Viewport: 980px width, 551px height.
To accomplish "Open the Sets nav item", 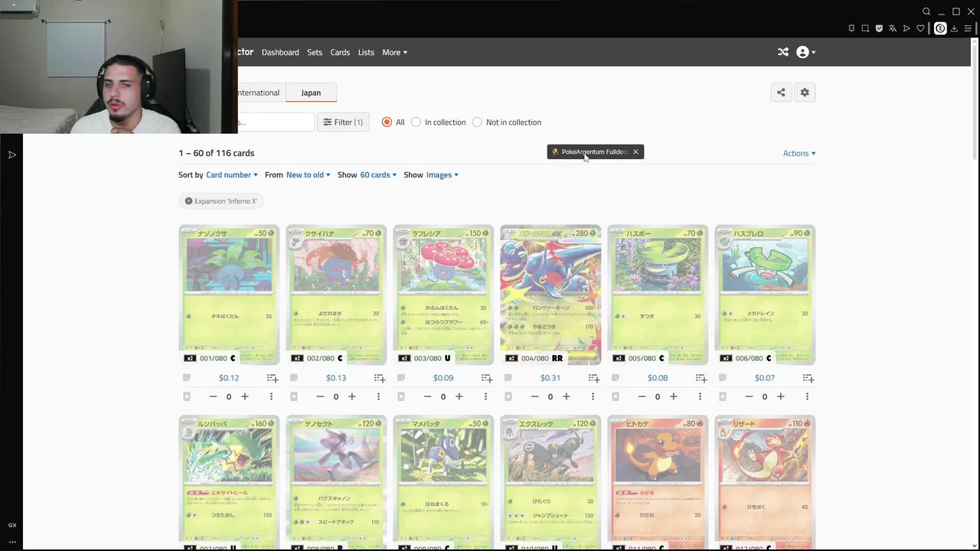I will [315, 52].
